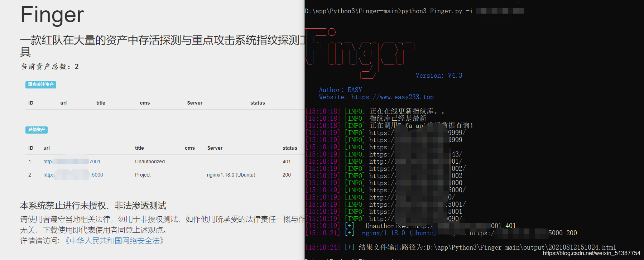
Task: Click the 其他资产 badge
Action: click(x=37, y=130)
